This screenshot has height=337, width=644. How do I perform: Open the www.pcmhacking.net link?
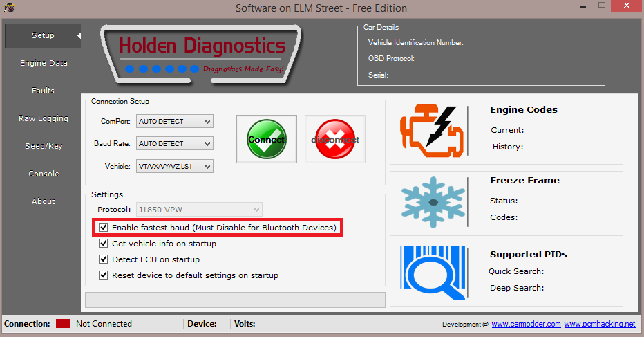pyautogui.click(x=600, y=324)
